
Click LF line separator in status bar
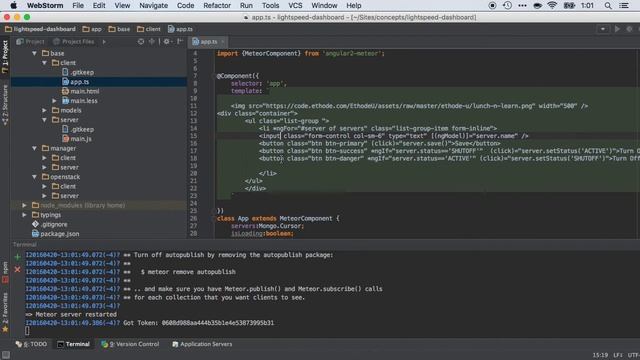point(618,355)
